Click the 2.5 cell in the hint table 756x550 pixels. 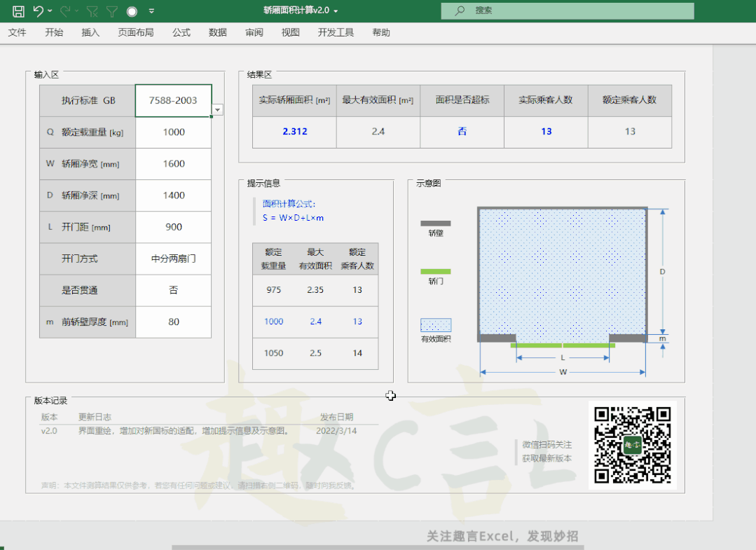(315, 353)
